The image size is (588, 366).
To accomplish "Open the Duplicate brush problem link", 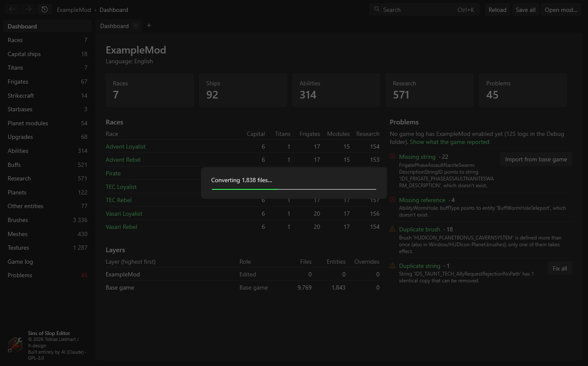I will 420,229.
